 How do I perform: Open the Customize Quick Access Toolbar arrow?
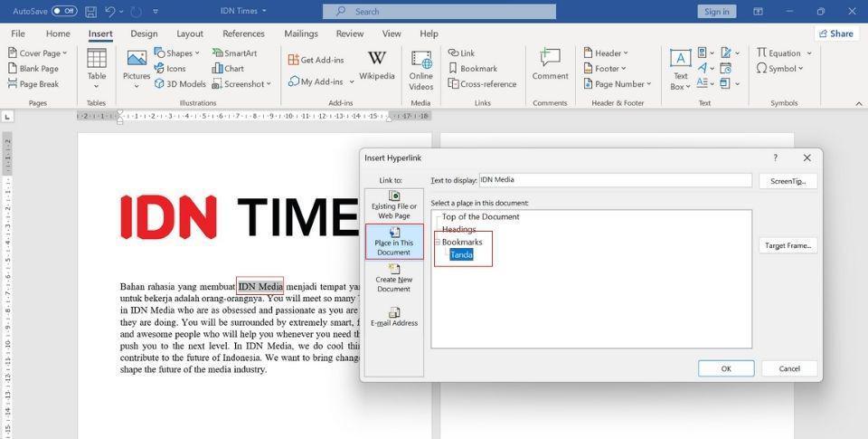[156, 11]
